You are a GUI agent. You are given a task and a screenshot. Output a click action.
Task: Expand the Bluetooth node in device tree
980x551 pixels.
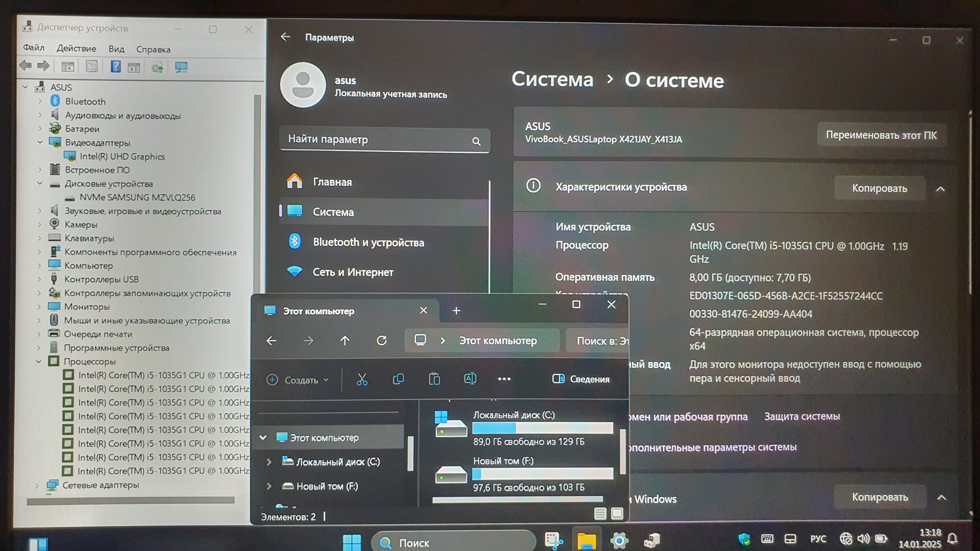(x=40, y=102)
